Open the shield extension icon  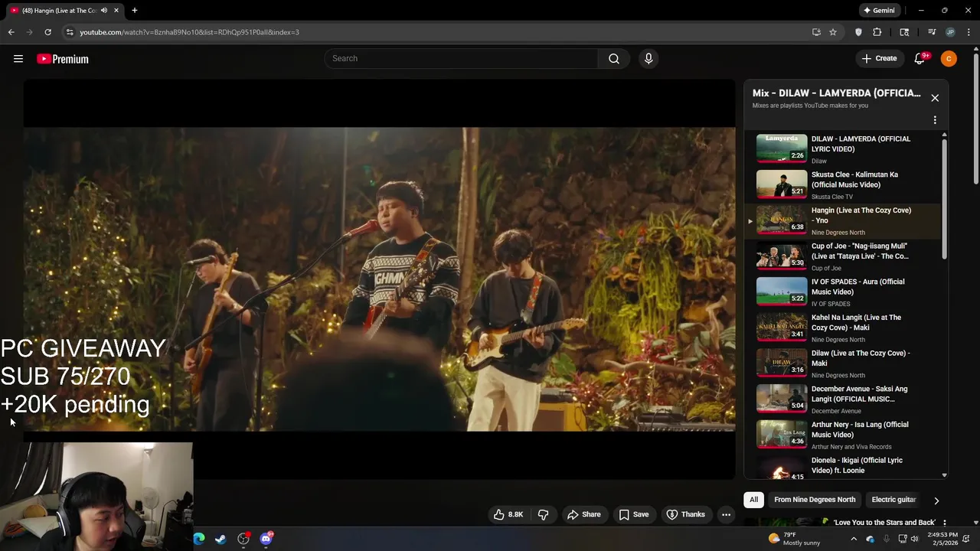pyautogui.click(x=858, y=32)
